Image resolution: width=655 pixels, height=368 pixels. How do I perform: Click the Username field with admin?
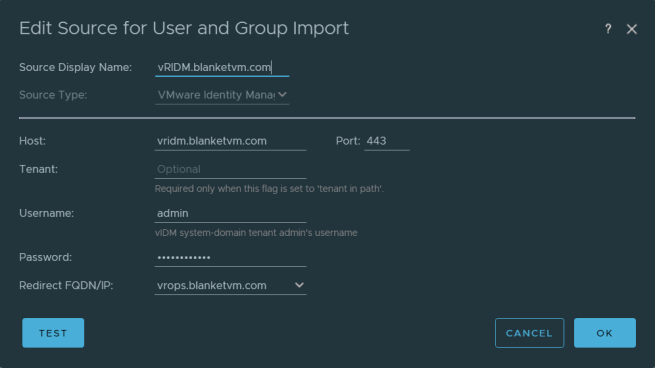pos(230,213)
